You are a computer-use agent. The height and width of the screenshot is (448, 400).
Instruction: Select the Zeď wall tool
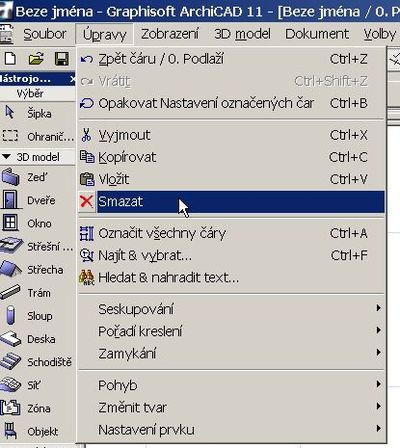click(x=37, y=177)
